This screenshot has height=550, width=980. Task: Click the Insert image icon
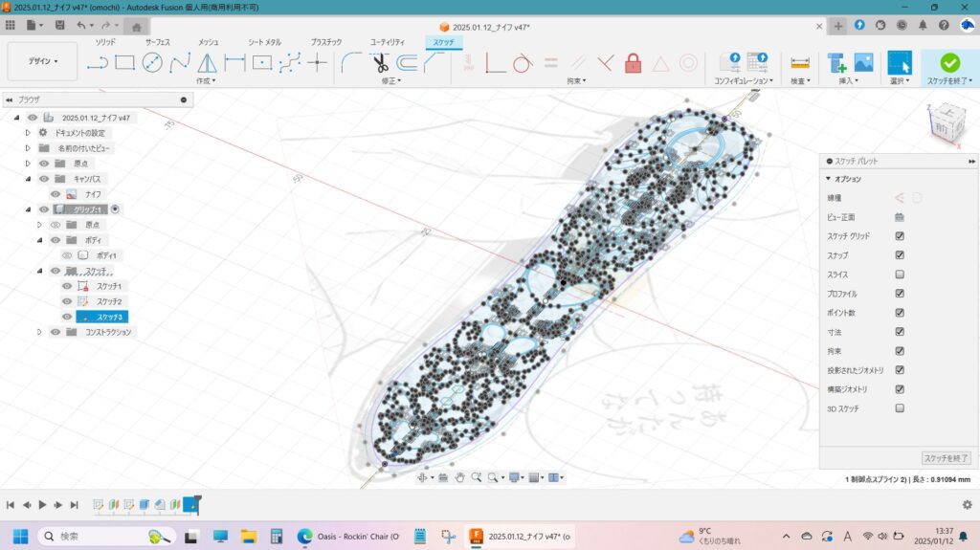click(x=863, y=63)
